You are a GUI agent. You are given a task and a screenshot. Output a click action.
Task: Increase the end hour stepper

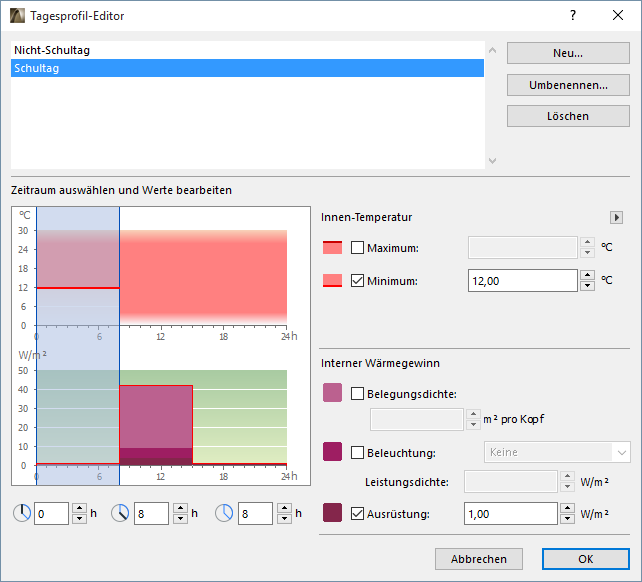[180, 508]
